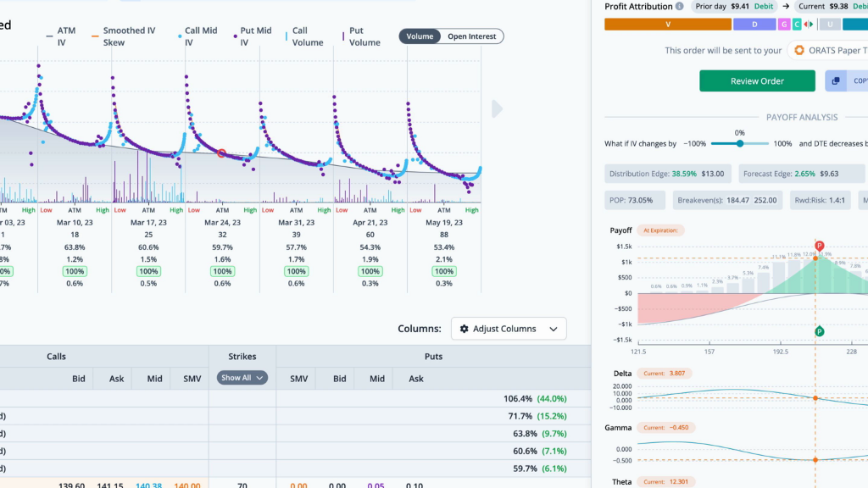
Task: Open the At Expiration payoff selector
Action: pos(662,230)
